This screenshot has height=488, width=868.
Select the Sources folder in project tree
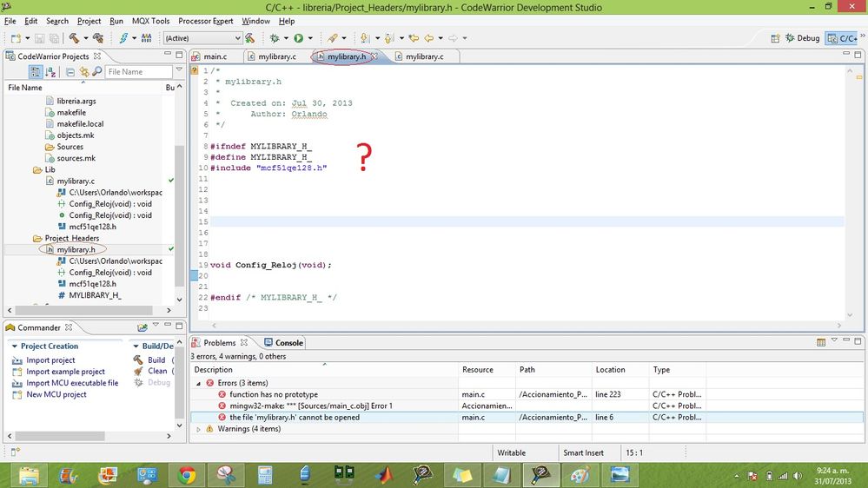[x=70, y=147]
